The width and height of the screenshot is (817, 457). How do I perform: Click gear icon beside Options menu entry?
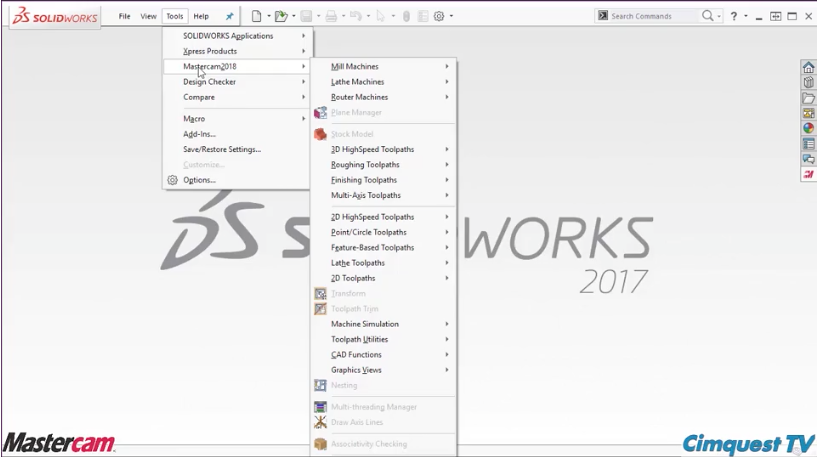click(x=172, y=180)
